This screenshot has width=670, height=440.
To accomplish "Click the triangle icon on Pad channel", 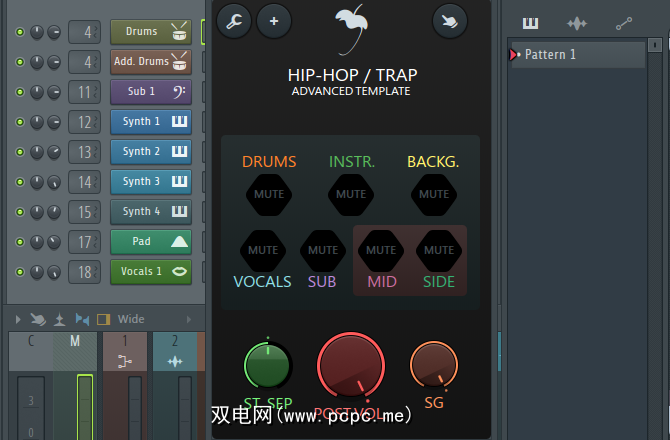I will [179, 242].
